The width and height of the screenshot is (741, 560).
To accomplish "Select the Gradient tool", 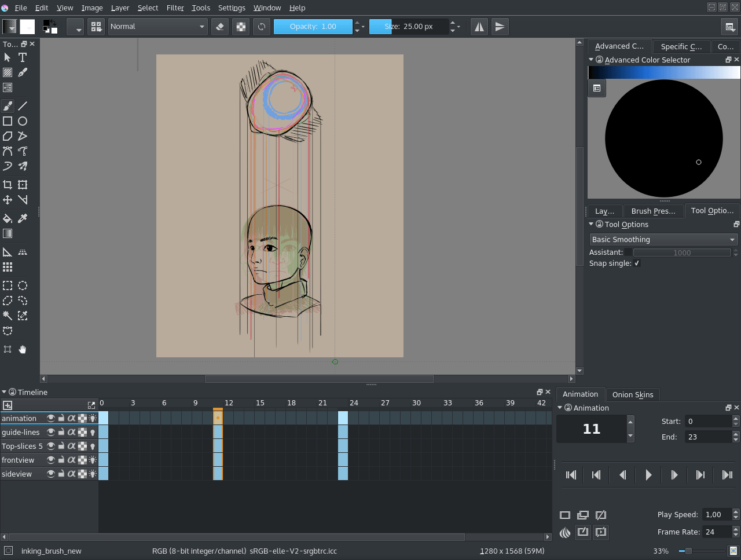I will pos(8,233).
